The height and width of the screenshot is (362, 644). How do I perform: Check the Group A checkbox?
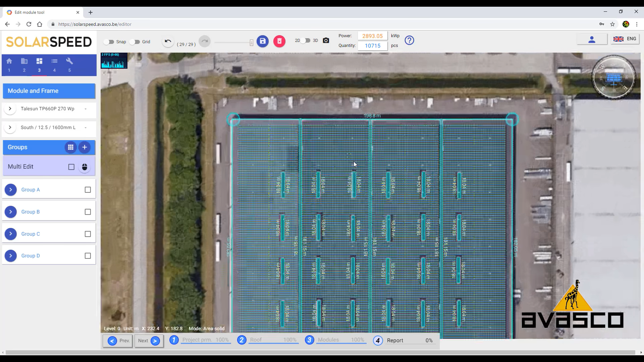[88, 190]
